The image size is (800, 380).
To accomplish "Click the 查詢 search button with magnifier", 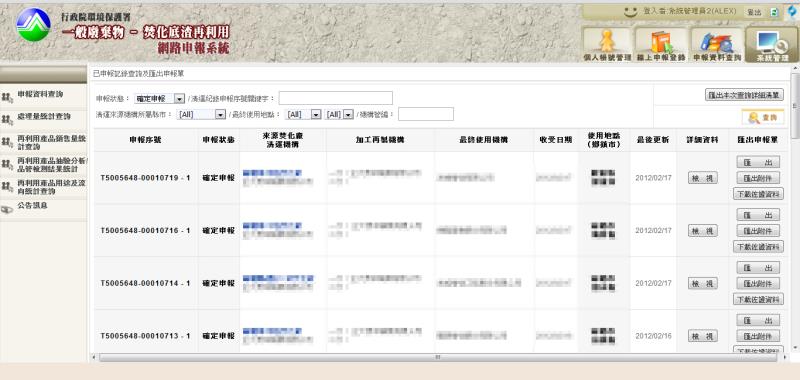I will tap(763, 117).
